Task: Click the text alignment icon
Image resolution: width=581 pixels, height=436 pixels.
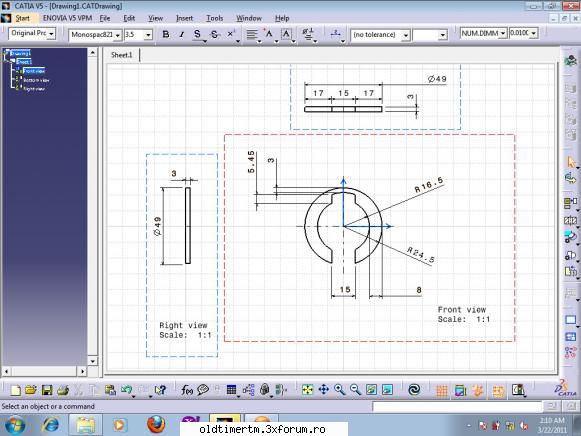Action: point(252,34)
